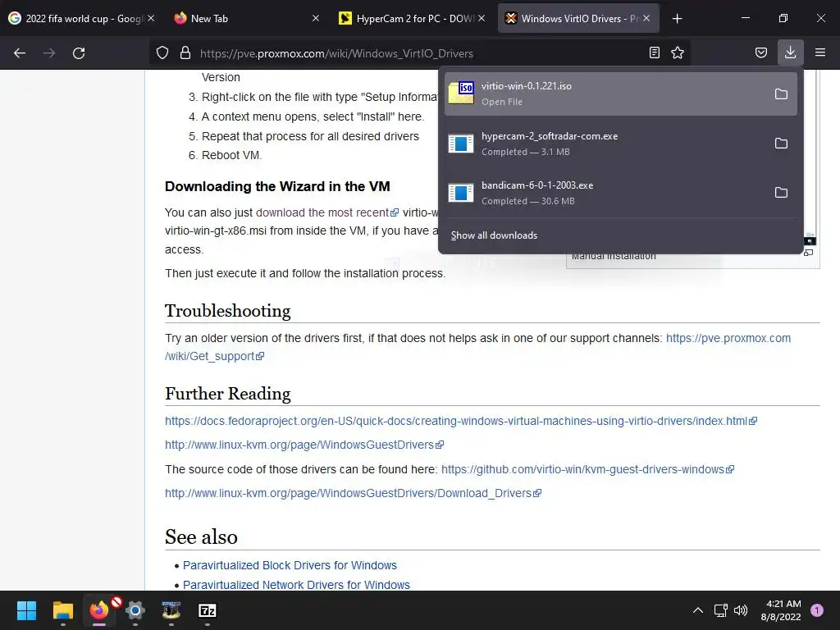Show virtio-win-0.1.221.iso in its folder
Image resolution: width=840 pixels, height=630 pixels.
click(781, 94)
